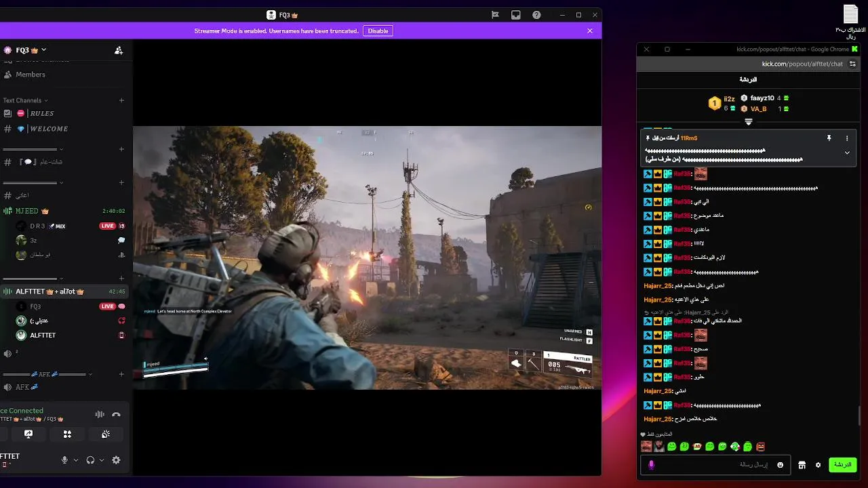The height and width of the screenshot is (488, 868).
Task: Expand the gift leaderboard in Kick chat
Action: pyautogui.click(x=749, y=122)
